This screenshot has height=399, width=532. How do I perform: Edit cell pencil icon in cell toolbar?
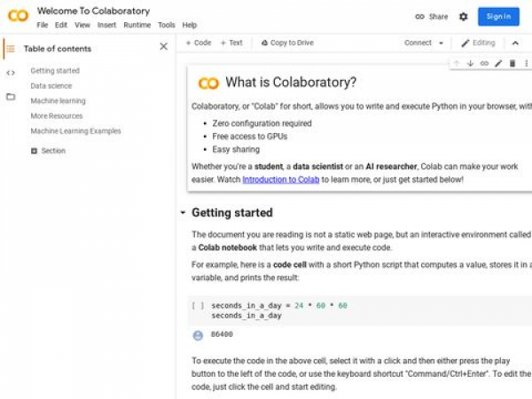[x=498, y=64]
